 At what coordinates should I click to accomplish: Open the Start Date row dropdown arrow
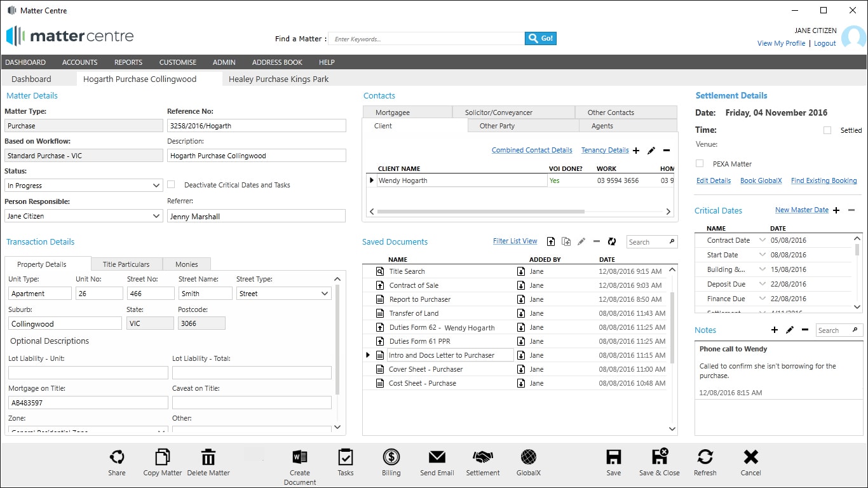[763, 255]
